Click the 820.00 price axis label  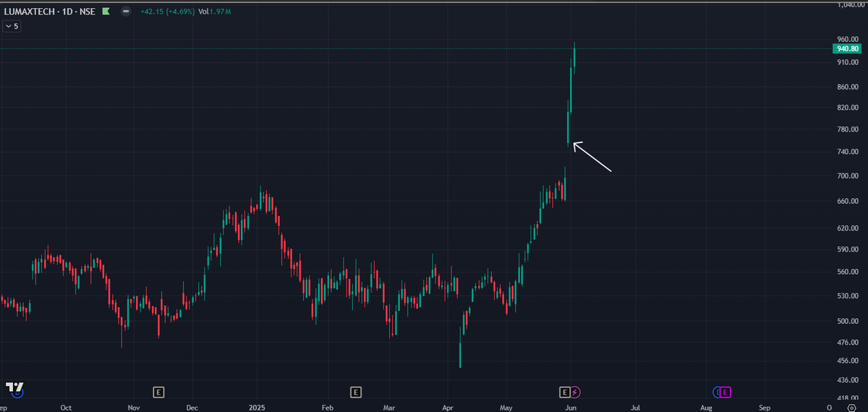pos(847,108)
